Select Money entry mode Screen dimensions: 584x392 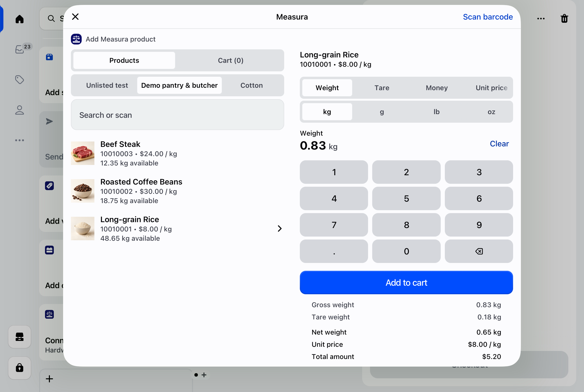click(x=437, y=88)
